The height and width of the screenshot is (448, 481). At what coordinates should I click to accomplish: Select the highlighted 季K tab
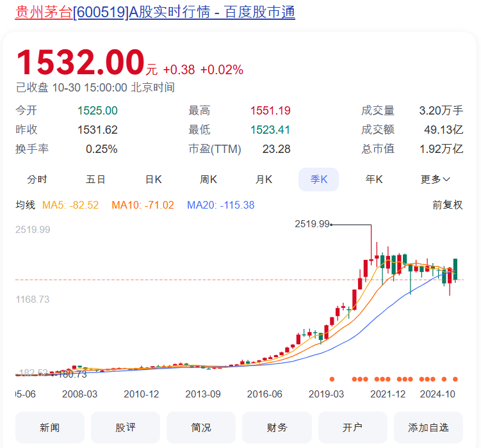(x=319, y=179)
